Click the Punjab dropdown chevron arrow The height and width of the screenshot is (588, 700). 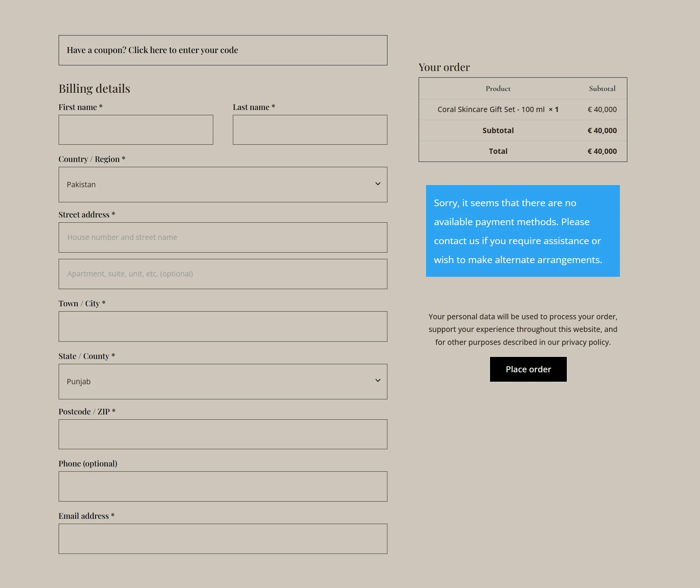(378, 381)
